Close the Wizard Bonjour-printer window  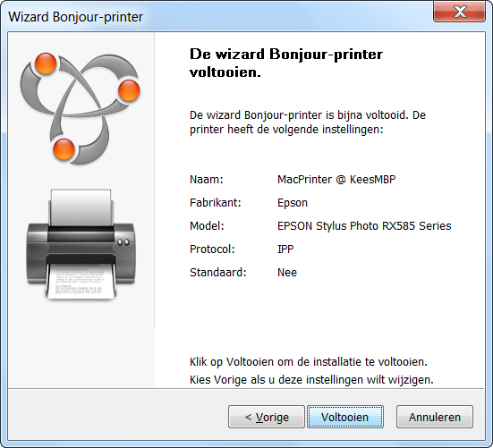pyautogui.click(x=459, y=12)
